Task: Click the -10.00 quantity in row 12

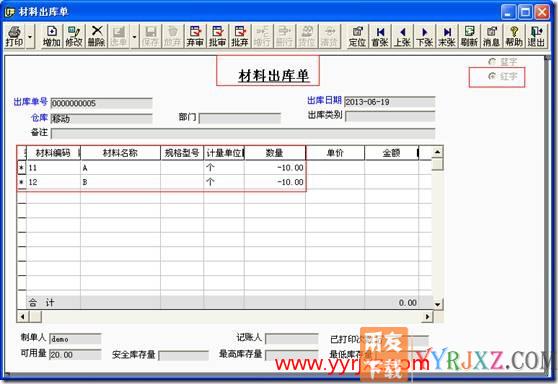Action: [x=274, y=182]
